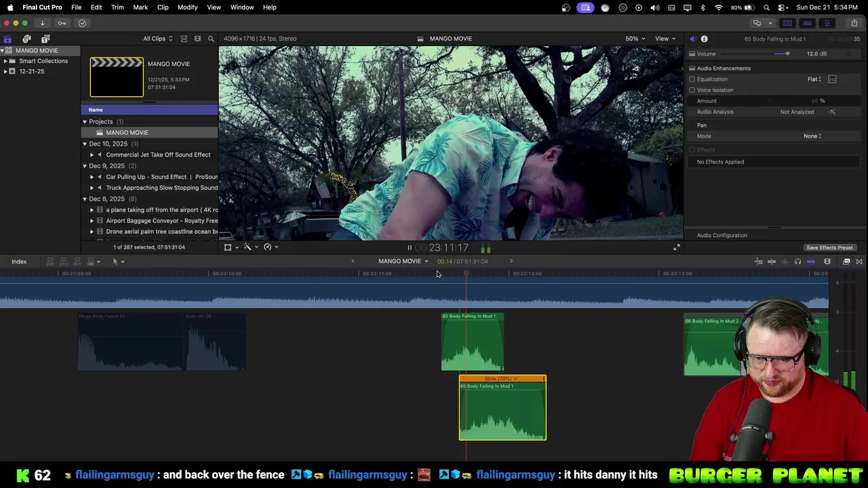Toggle the Inspector sliders icon
This screenshot has width=868, height=488.
click(827, 23)
